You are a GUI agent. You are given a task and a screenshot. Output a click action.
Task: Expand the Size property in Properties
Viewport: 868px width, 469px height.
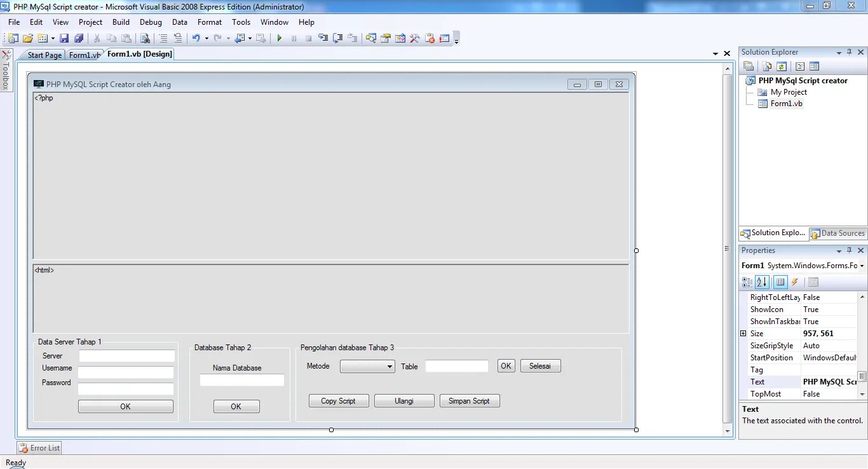point(743,334)
